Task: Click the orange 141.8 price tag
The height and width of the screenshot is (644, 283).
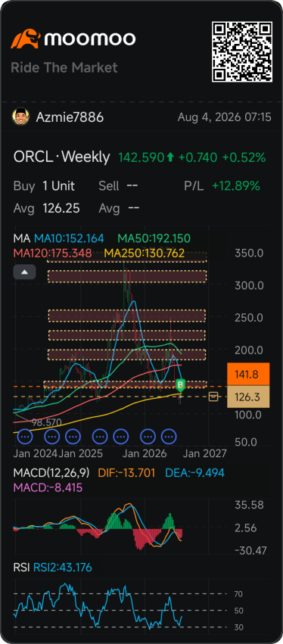Action: point(248,374)
